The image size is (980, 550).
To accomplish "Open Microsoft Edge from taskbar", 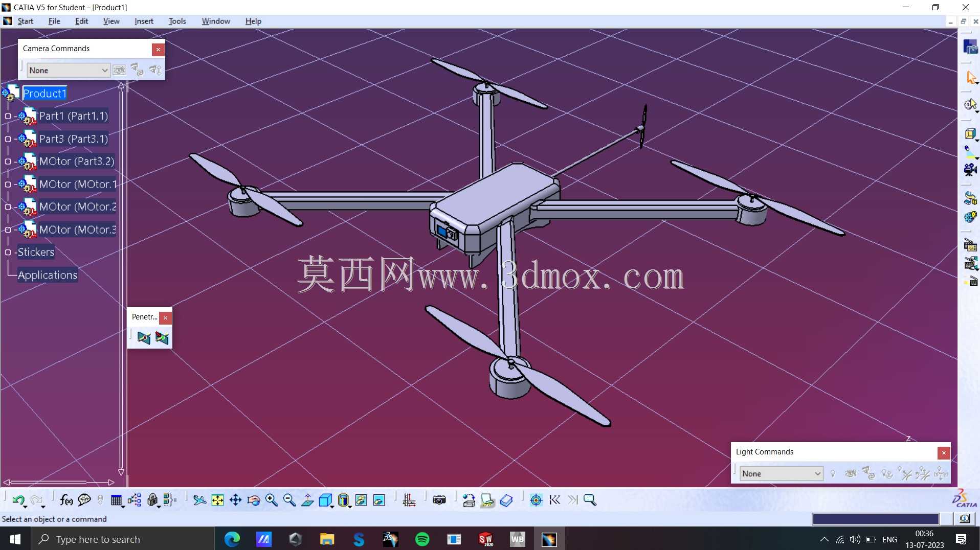I will (x=232, y=539).
